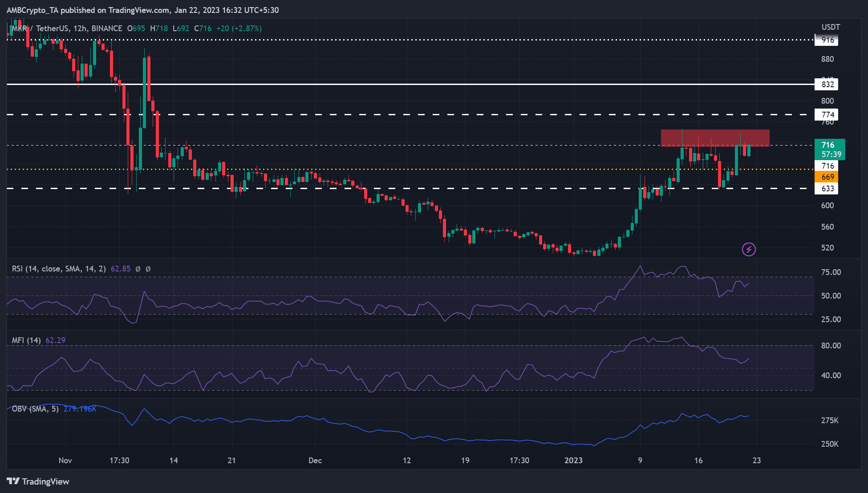Click the 800 price axis label
Image resolution: width=868 pixels, height=493 pixels.
coord(827,101)
